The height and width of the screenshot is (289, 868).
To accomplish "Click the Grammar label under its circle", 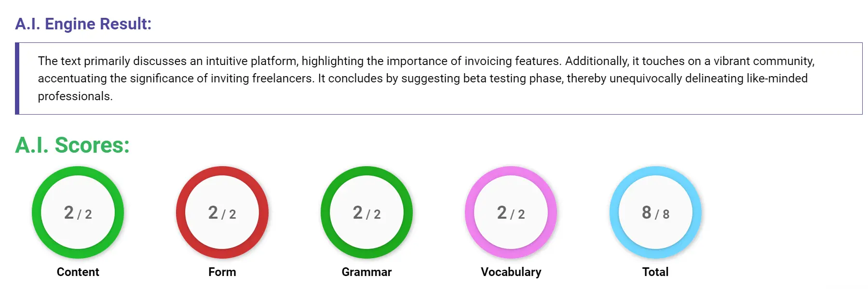I will click(366, 272).
